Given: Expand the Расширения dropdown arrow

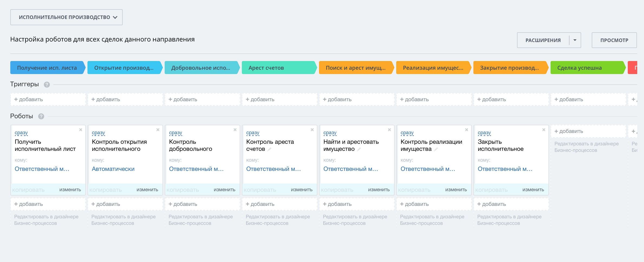Looking at the screenshot, I should [575, 40].
